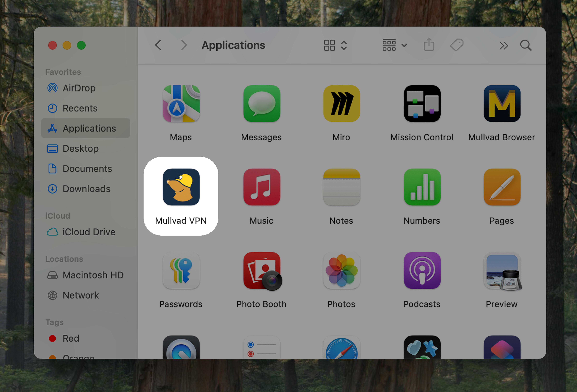Expand hidden toolbar items with double chevron
Viewport: 577px width, 392px height.
503,46
